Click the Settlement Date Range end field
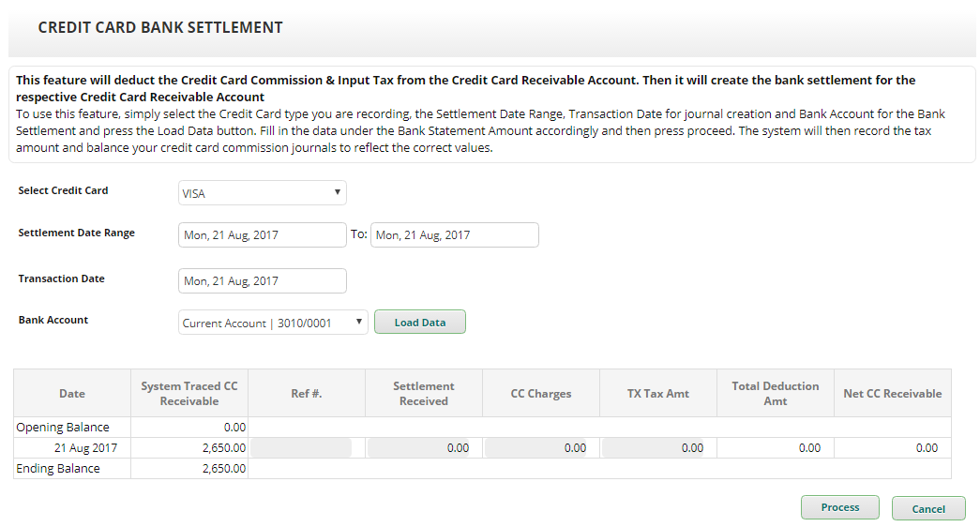This screenshot has width=980, height=527. [454, 235]
